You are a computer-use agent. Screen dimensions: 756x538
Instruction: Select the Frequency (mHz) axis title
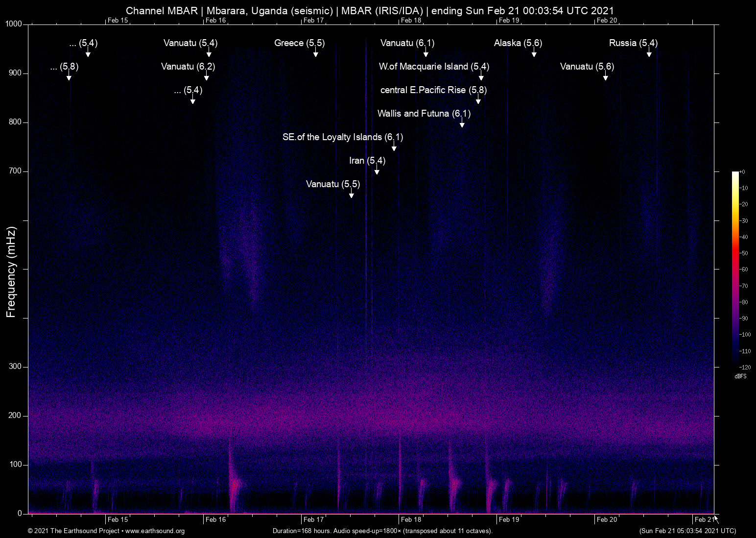(x=11, y=272)
